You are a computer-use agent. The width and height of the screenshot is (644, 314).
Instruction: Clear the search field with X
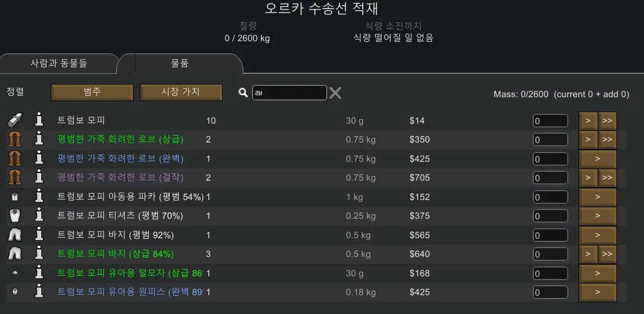pos(335,93)
